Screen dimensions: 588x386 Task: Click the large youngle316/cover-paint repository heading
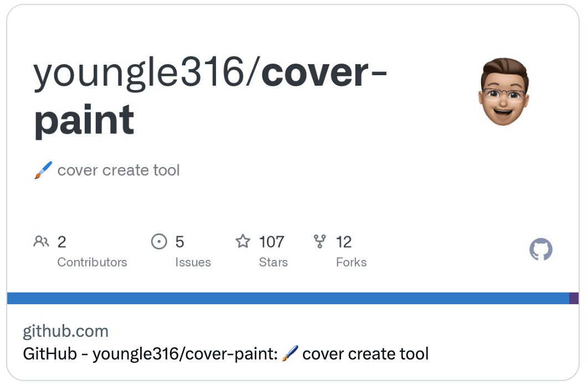click(209, 96)
